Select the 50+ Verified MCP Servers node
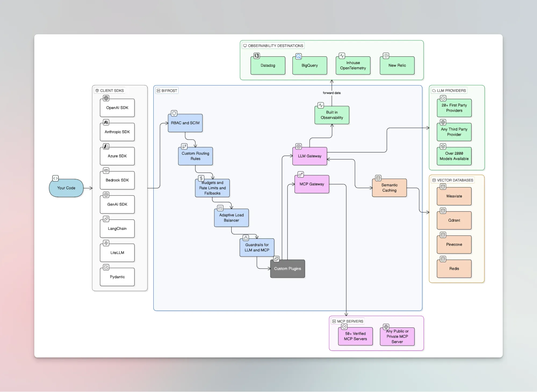 tap(355, 336)
